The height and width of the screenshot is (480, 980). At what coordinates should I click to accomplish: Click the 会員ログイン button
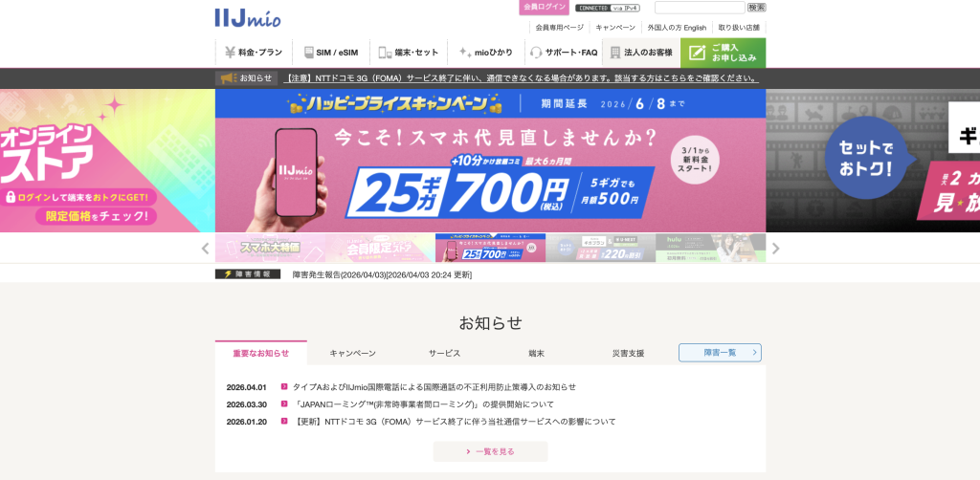coord(544,7)
